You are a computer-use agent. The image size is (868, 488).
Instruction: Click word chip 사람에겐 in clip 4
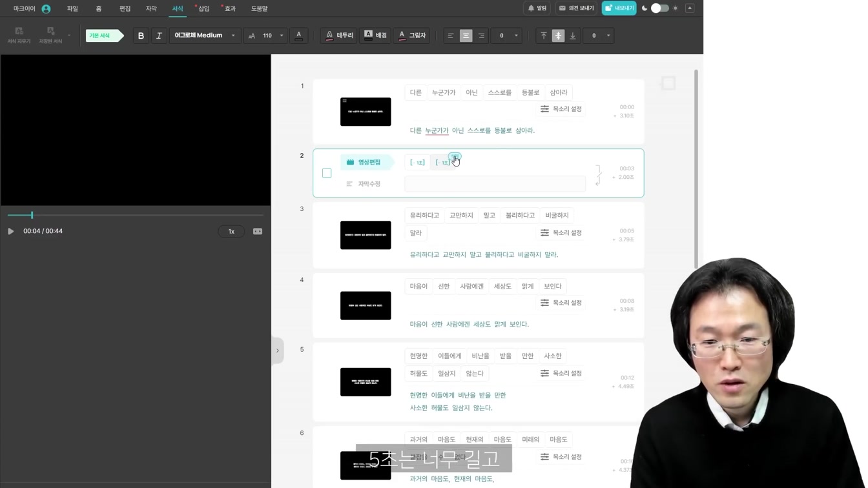point(471,286)
